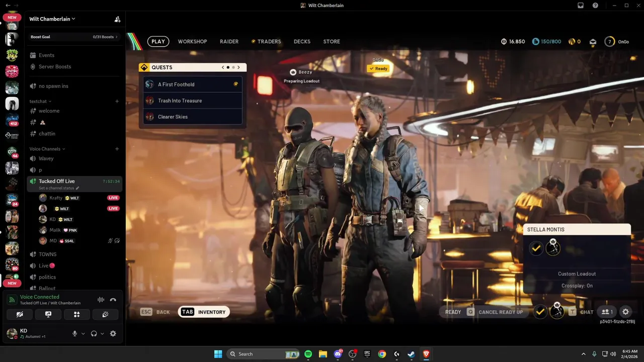
Task: Click CANCEL READY UP button
Action: (495, 312)
